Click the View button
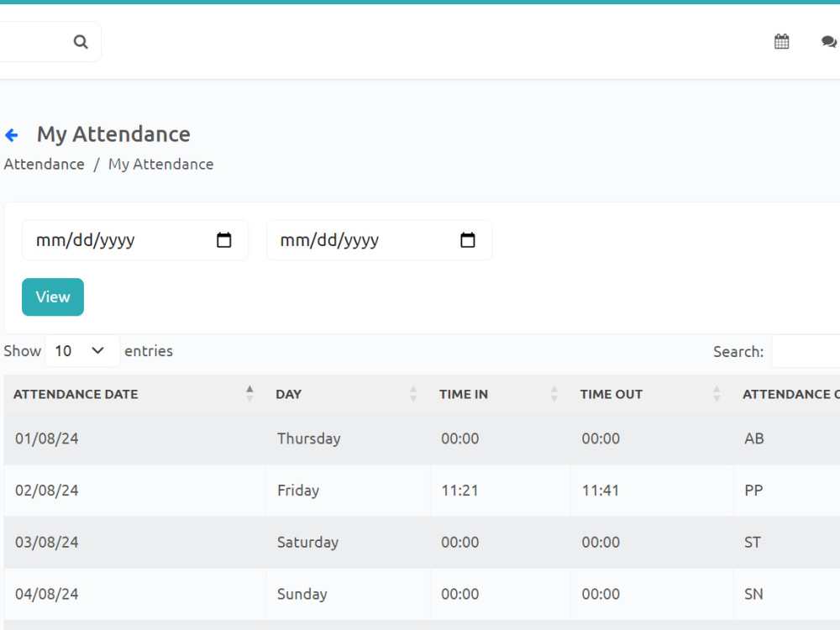The image size is (840, 630). click(52, 297)
